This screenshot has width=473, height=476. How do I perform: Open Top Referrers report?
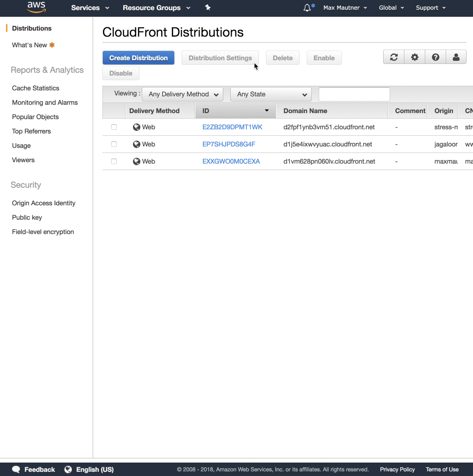[31, 131]
